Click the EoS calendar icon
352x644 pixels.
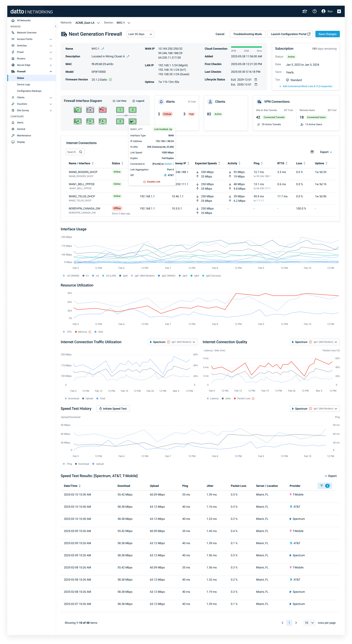coord(256,80)
